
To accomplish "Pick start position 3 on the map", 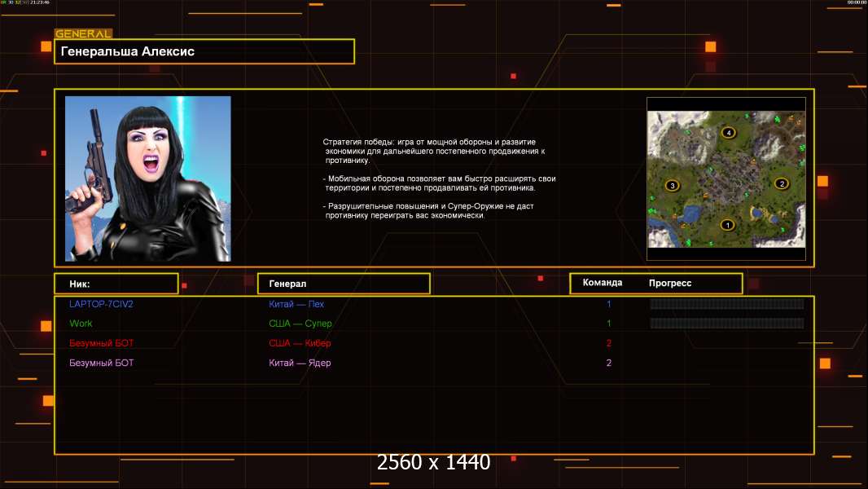I will (x=672, y=186).
